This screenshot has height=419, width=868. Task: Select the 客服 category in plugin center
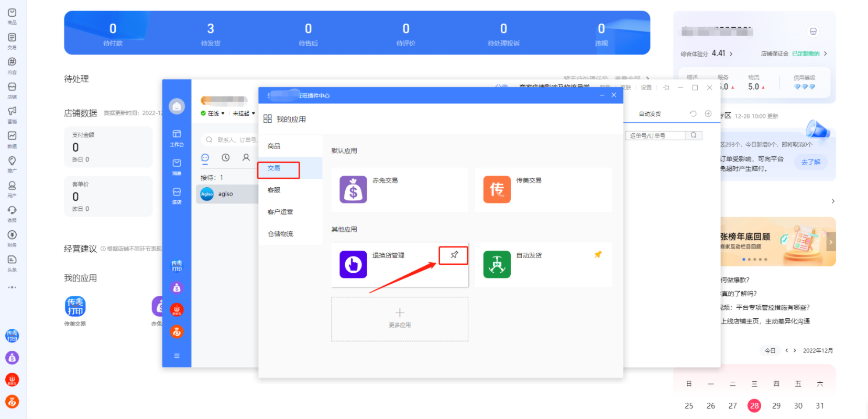click(x=274, y=190)
